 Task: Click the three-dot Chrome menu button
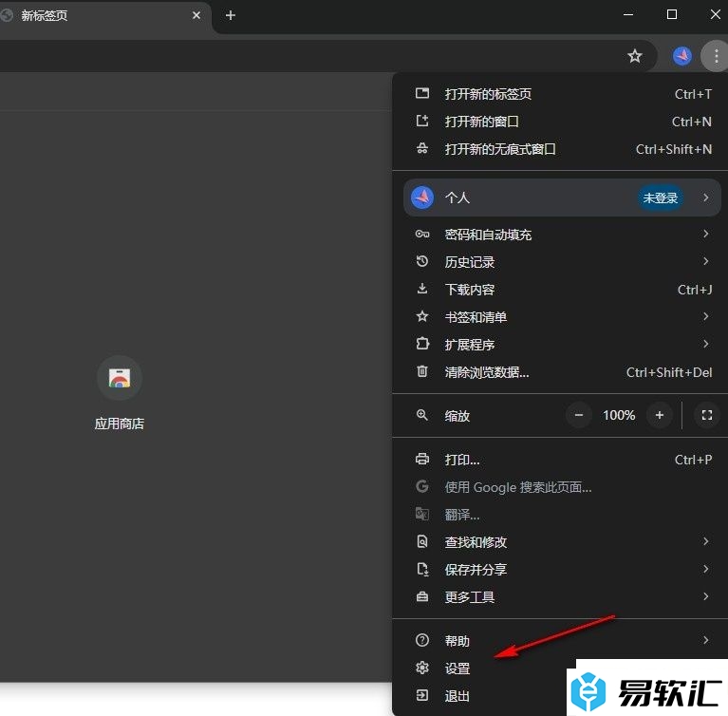pos(716,56)
